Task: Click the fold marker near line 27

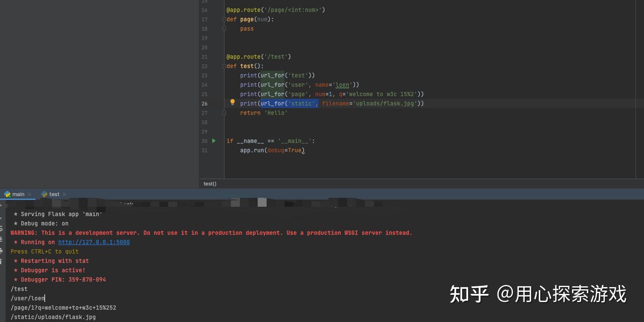Action: pyautogui.click(x=224, y=113)
